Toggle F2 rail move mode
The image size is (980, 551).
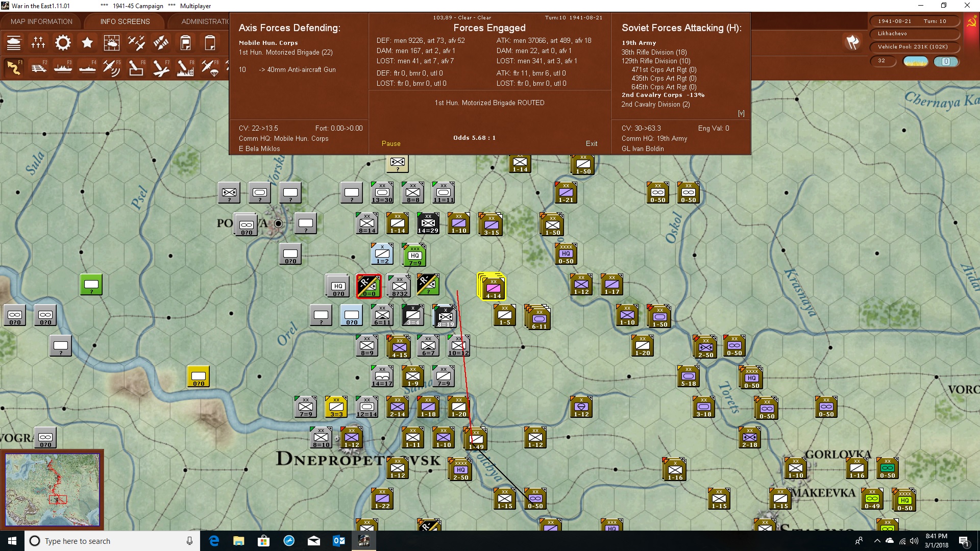point(38,67)
